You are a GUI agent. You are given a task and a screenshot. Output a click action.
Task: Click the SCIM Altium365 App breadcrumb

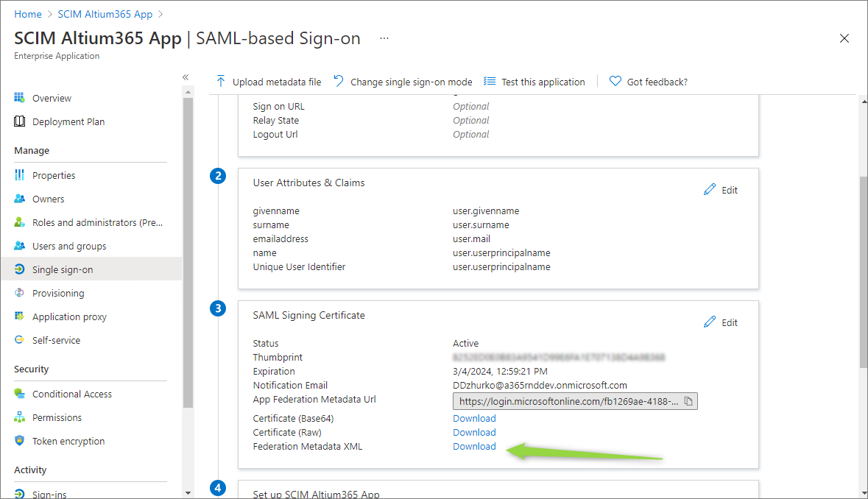point(105,14)
